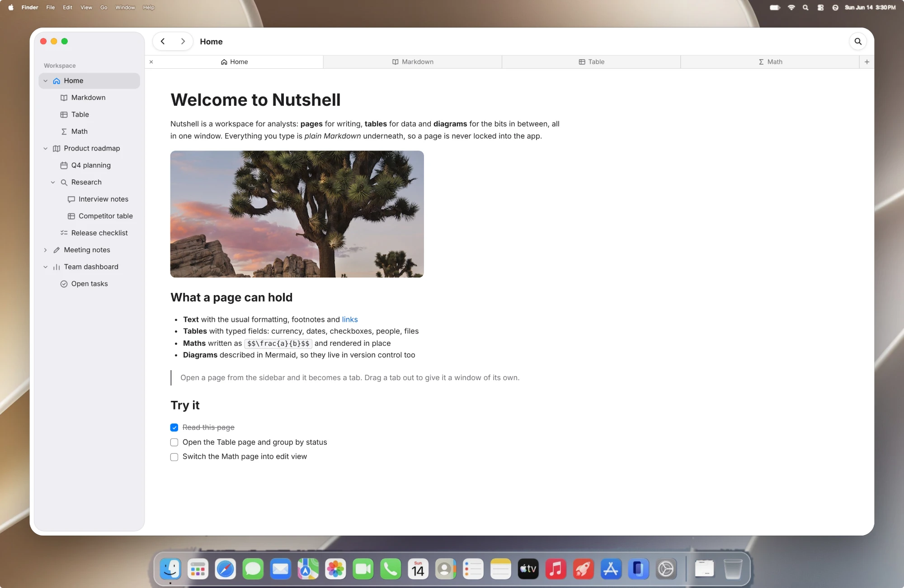
Task: Click the grid icon beside Competitor table
Action: coord(71,216)
